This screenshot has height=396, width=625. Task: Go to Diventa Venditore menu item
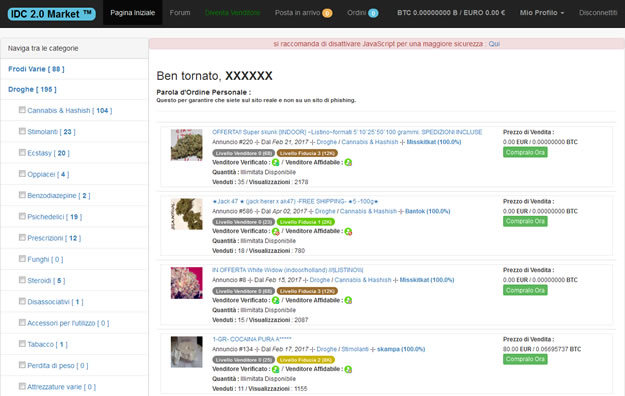pos(232,13)
